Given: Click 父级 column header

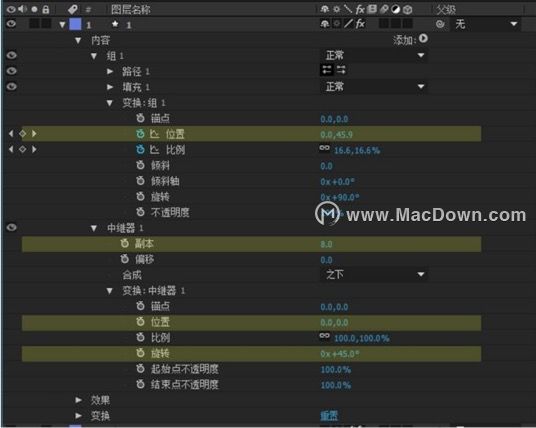Looking at the screenshot, I should pyautogui.click(x=446, y=10).
